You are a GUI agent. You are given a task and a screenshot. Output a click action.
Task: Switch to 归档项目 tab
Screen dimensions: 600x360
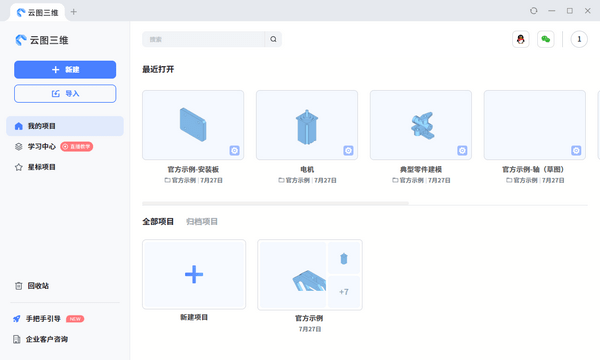click(x=202, y=222)
